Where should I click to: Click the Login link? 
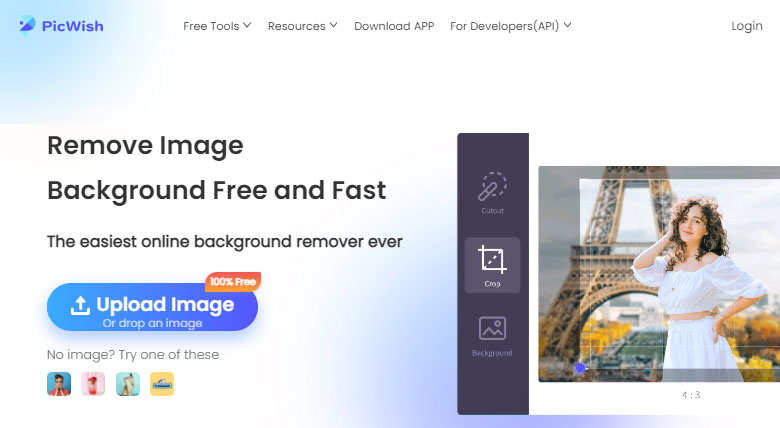(x=747, y=26)
